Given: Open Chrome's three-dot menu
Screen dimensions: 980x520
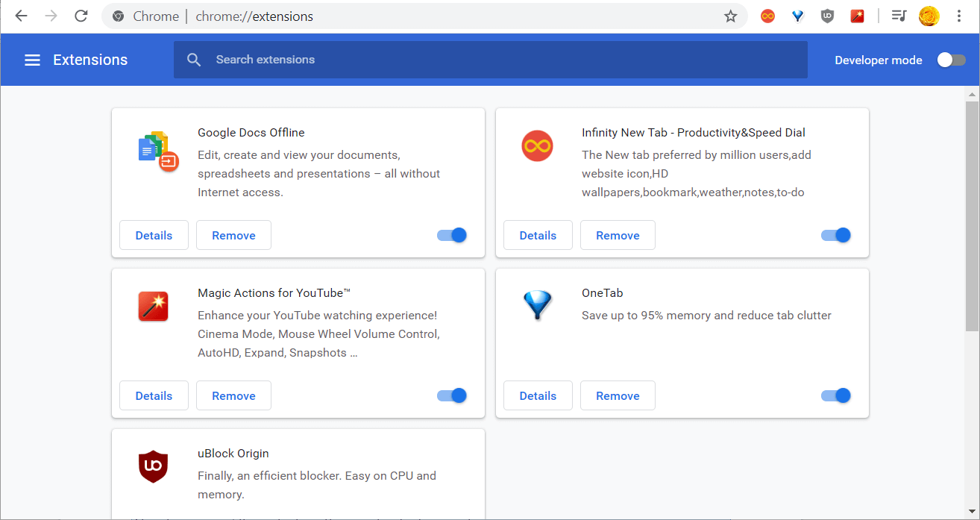Looking at the screenshot, I should (960, 16).
